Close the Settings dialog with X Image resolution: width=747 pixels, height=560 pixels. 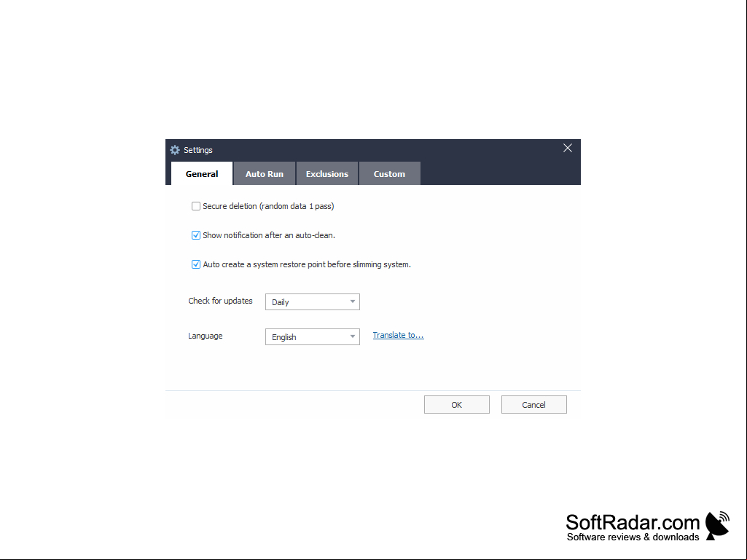click(x=568, y=148)
